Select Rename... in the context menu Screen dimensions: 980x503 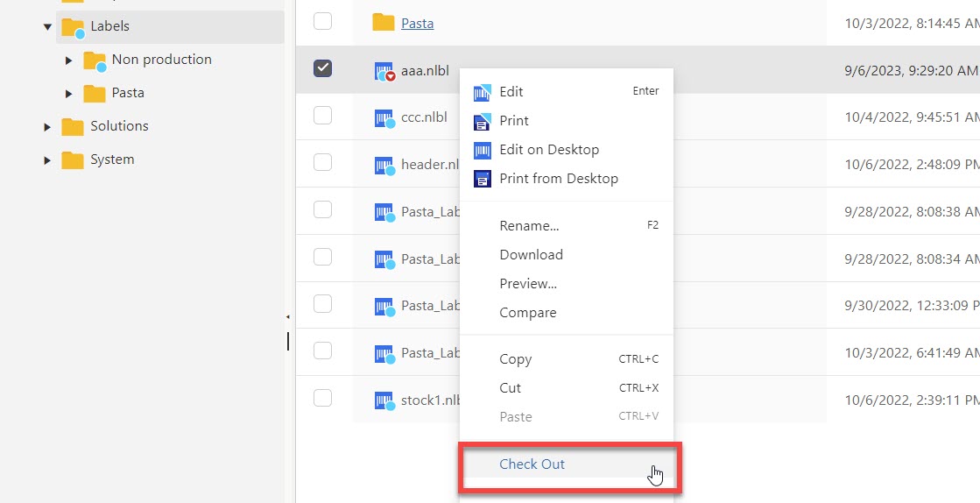(529, 226)
